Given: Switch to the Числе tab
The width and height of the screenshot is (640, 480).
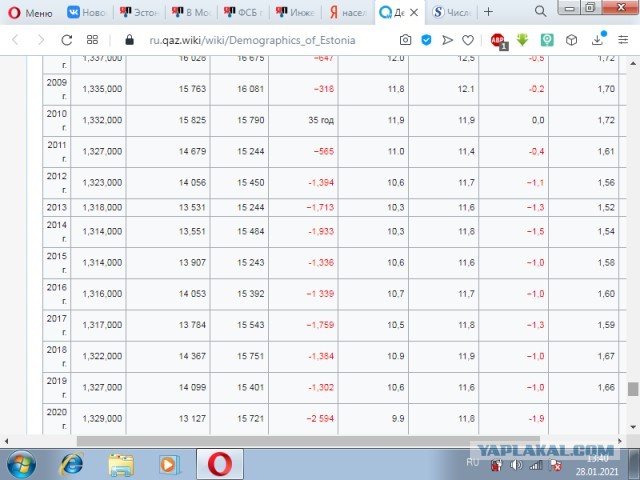Looking at the screenshot, I should [x=452, y=13].
